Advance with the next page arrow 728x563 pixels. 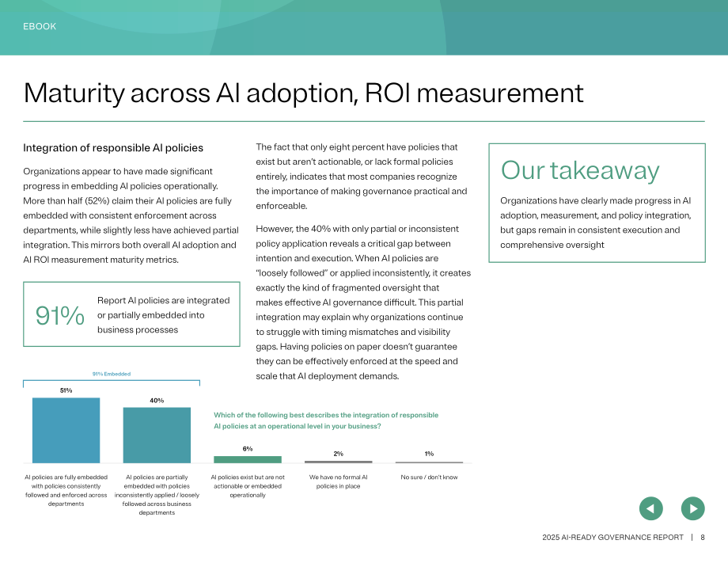pyautogui.click(x=692, y=508)
